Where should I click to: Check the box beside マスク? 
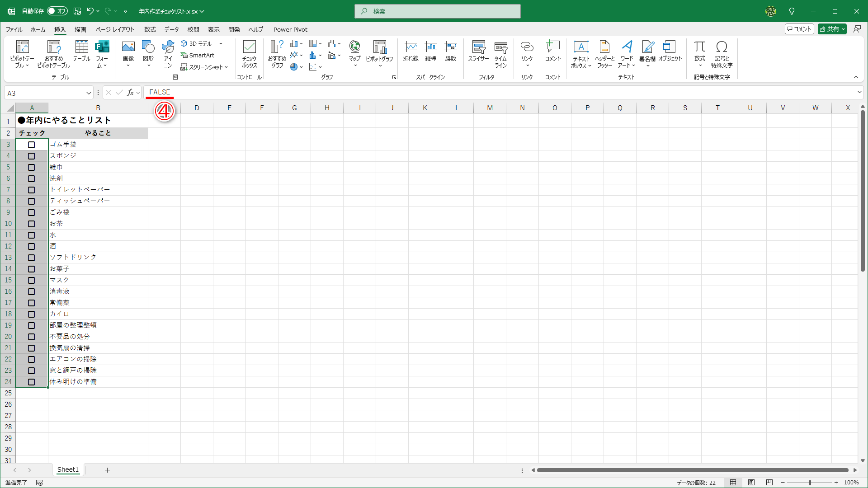pos(31,280)
